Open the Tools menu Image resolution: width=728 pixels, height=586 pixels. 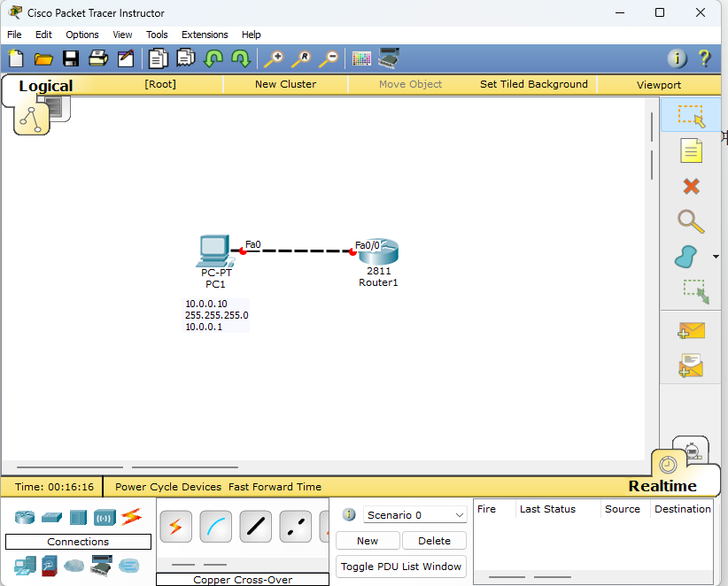click(157, 35)
